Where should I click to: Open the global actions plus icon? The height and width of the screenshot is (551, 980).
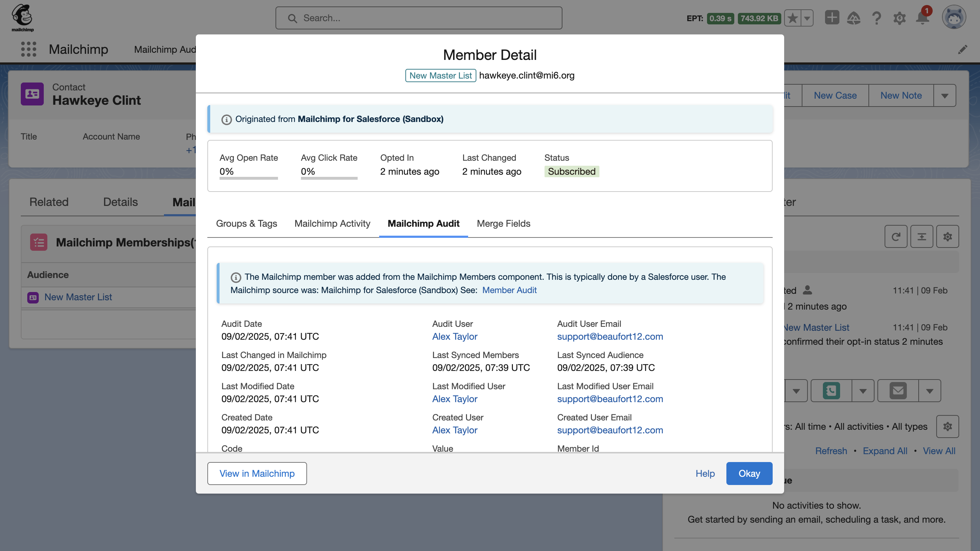pos(832,18)
